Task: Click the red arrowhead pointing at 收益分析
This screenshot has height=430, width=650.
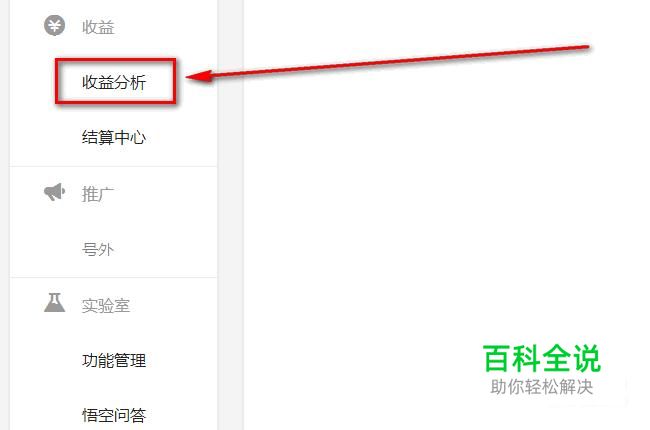Action: 199,76
